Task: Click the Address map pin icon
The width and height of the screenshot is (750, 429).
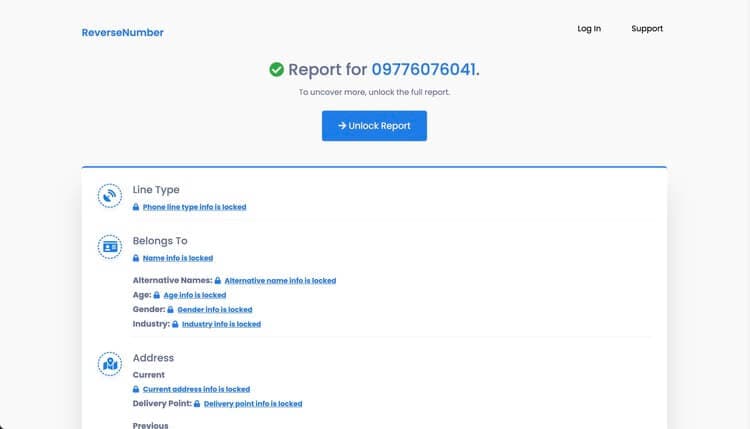Action: tap(110, 364)
